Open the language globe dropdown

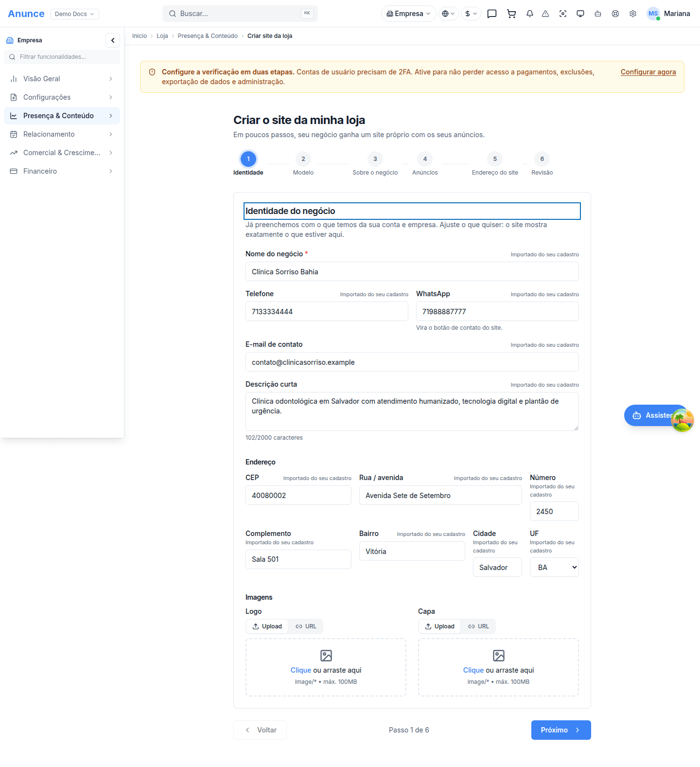448,14
